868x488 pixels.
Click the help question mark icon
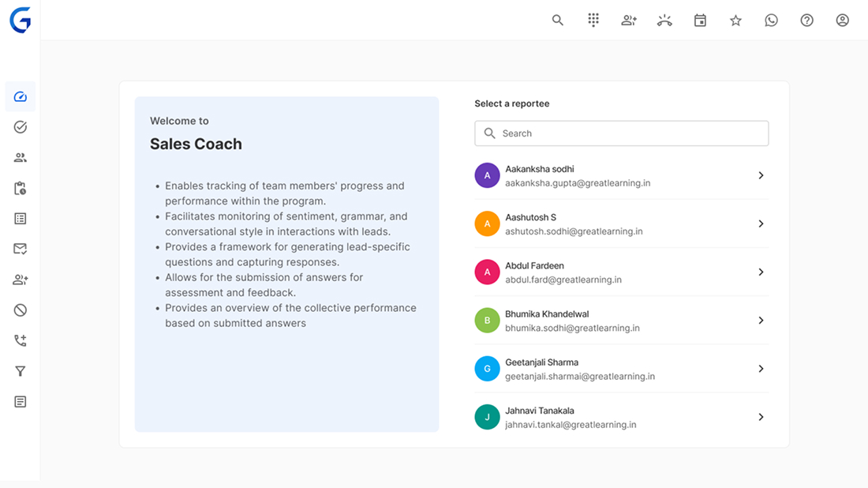[806, 21]
